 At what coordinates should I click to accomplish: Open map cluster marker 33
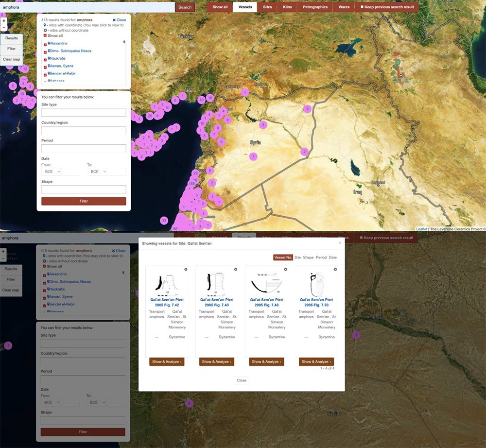click(x=164, y=221)
